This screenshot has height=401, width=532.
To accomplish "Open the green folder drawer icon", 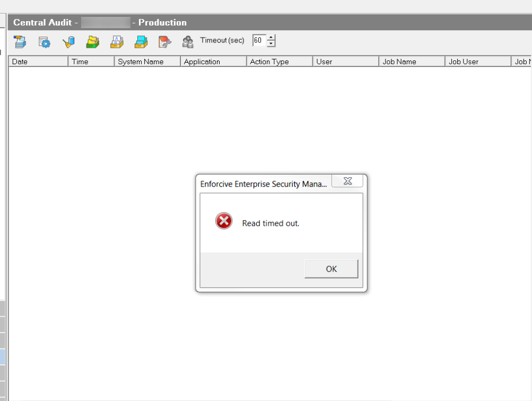I will (93, 42).
